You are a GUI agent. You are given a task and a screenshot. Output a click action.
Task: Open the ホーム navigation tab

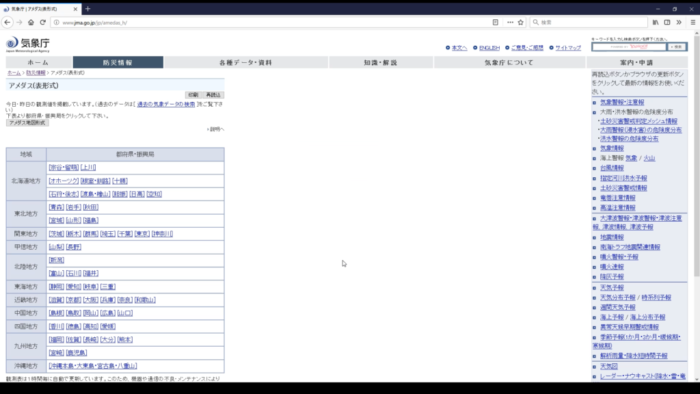(39, 62)
